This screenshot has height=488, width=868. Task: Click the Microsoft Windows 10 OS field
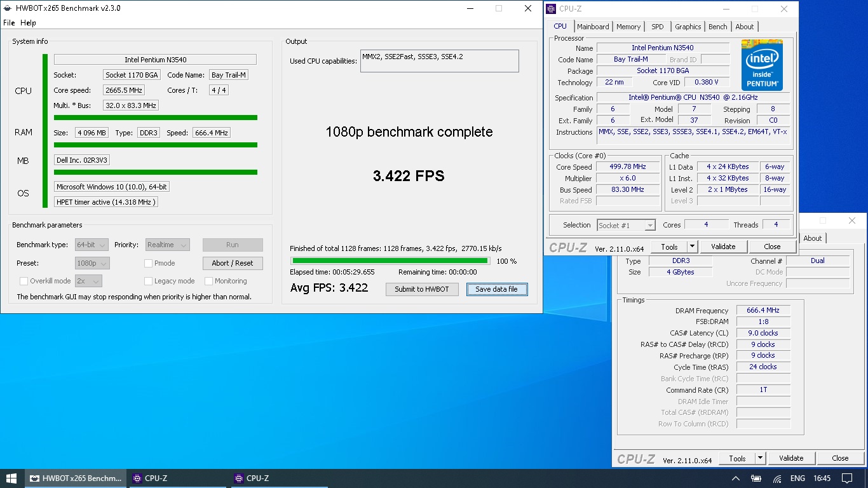(x=112, y=187)
